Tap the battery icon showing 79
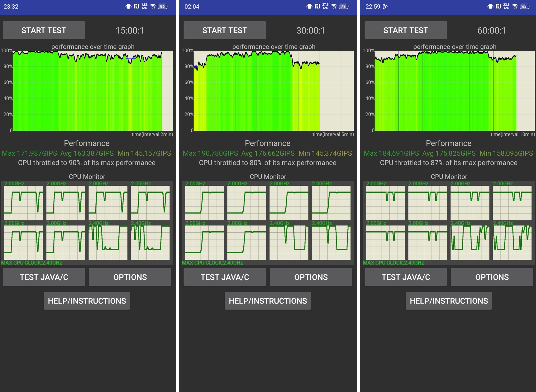 pyautogui.click(x=344, y=6)
